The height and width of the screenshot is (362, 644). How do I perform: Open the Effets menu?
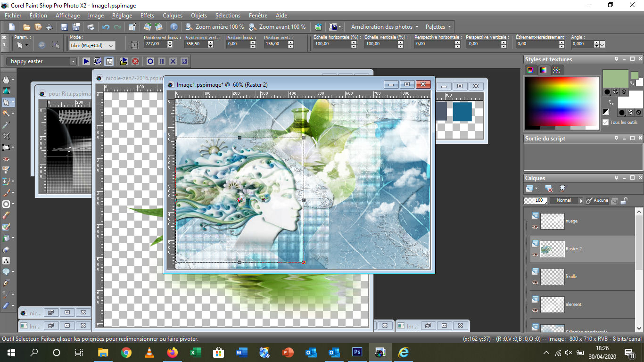[x=147, y=16]
